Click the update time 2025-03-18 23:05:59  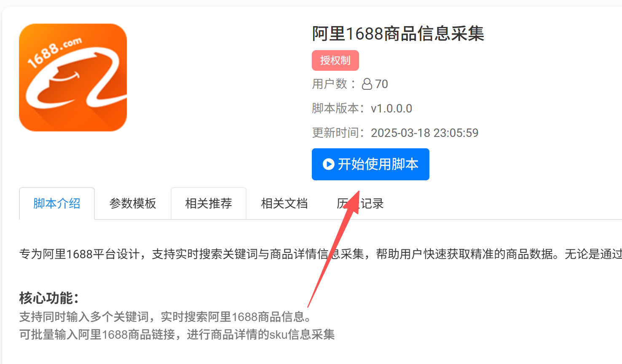425,133
